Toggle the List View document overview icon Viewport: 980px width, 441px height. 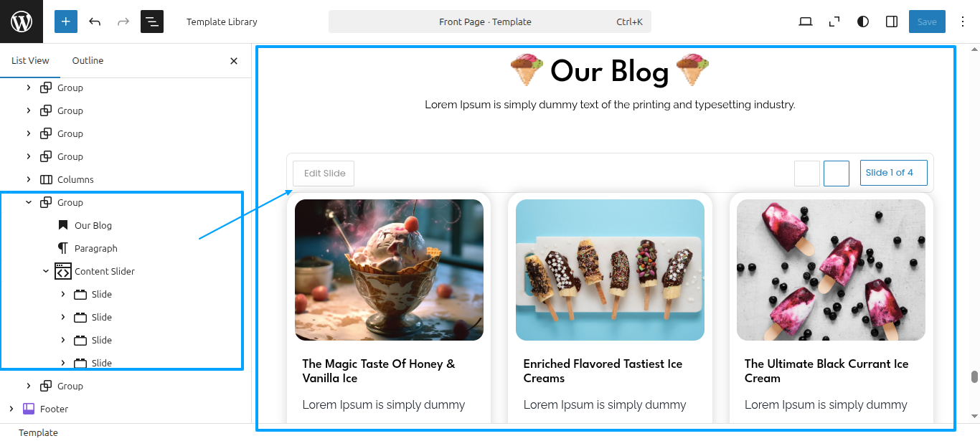point(152,22)
